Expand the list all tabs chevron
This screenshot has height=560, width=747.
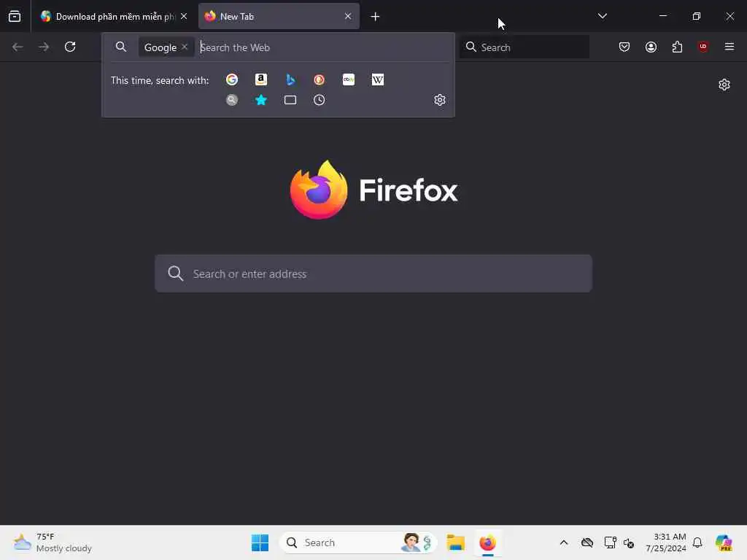pos(602,16)
